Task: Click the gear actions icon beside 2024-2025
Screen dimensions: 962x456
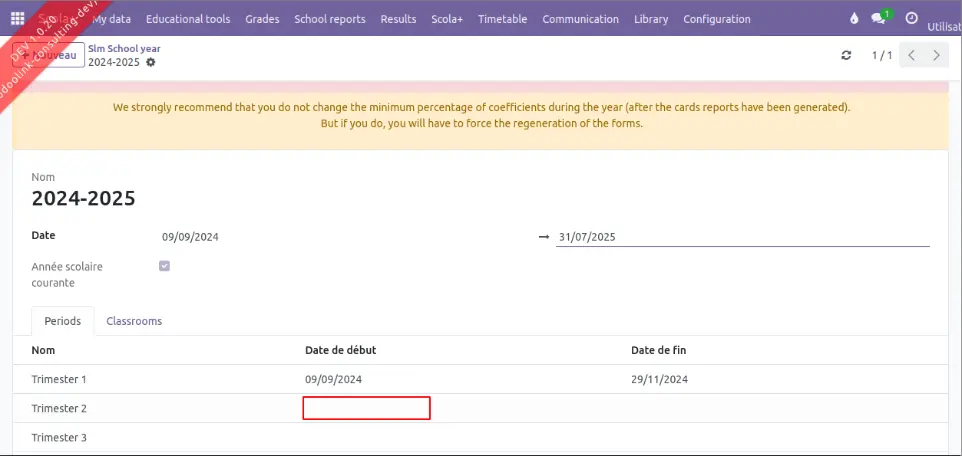Action: tap(151, 62)
